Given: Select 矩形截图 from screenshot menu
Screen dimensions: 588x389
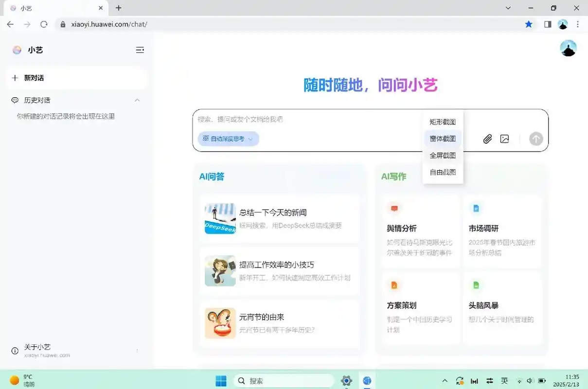Looking at the screenshot, I should pyautogui.click(x=443, y=122).
